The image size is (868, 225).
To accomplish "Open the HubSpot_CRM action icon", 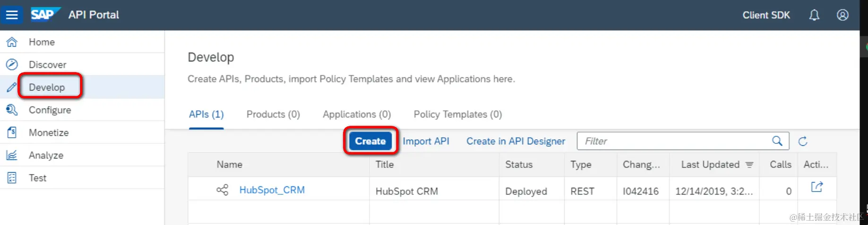I will pos(816,187).
